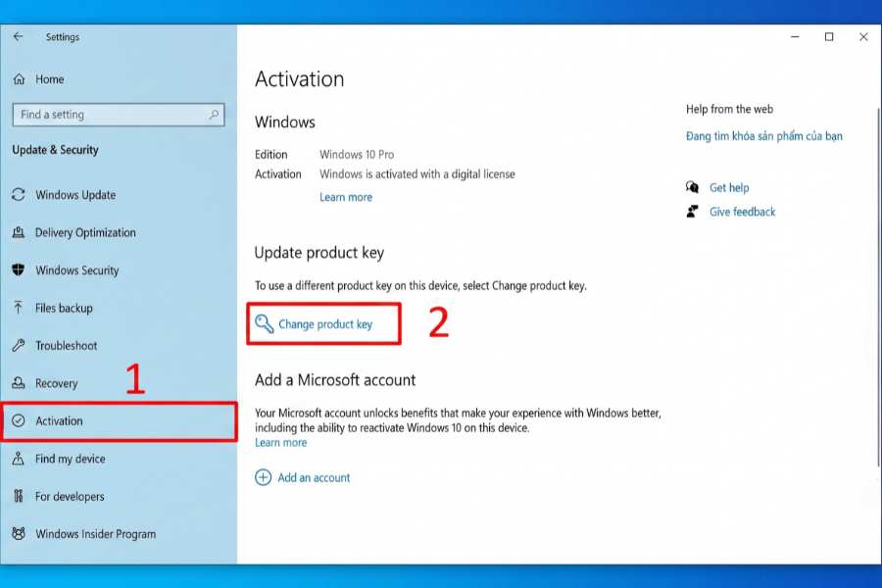This screenshot has width=882, height=588.
Task: Click the Get help chat icon
Action: [x=692, y=187]
